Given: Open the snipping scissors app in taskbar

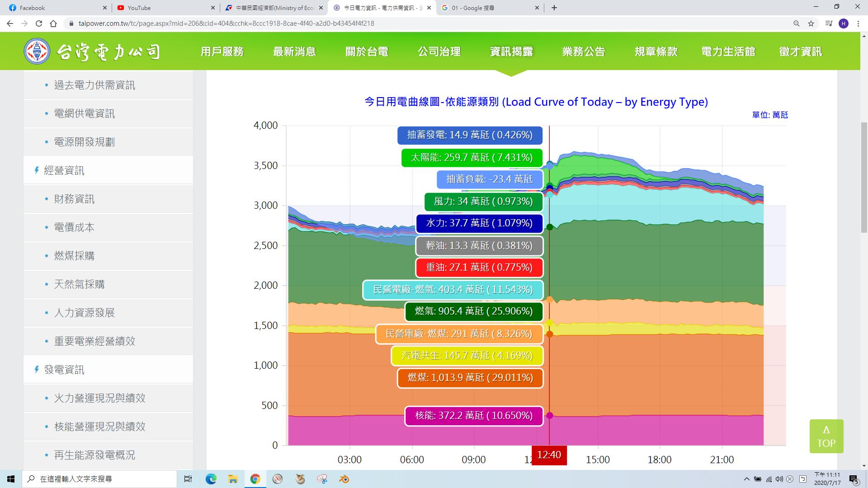Looking at the screenshot, I should [322, 479].
